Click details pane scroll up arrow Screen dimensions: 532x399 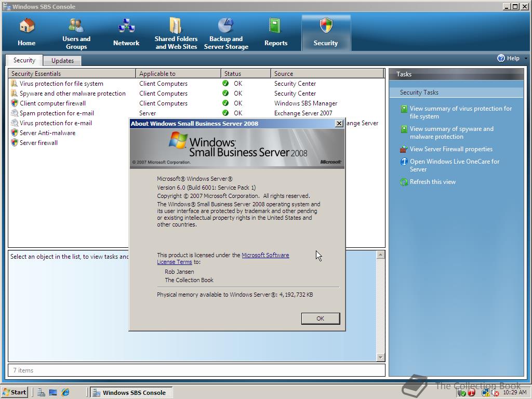click(x=381, y=255)
